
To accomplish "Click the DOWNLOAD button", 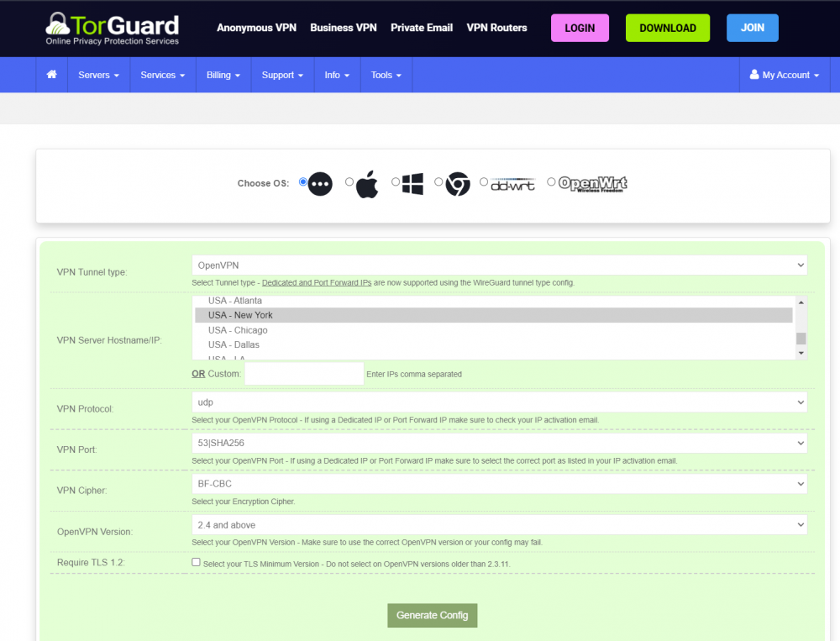I will tap(668, 28).
